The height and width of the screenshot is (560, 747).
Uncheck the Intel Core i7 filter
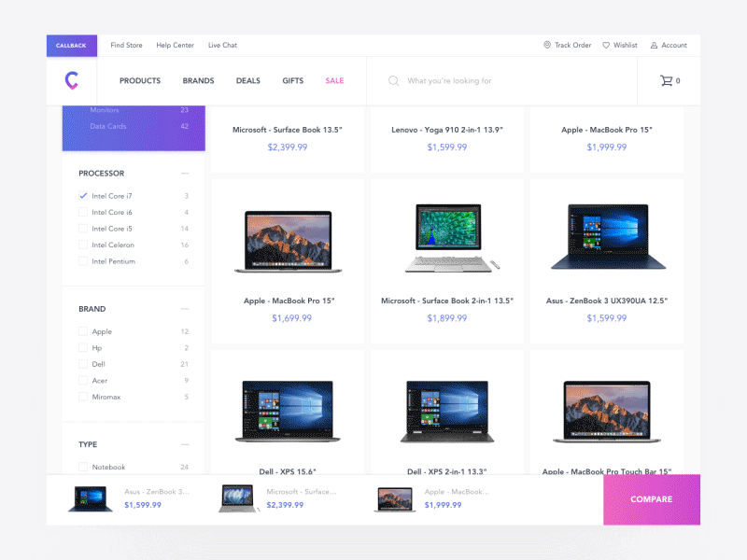pyautogui.click(x=82, y=196)
